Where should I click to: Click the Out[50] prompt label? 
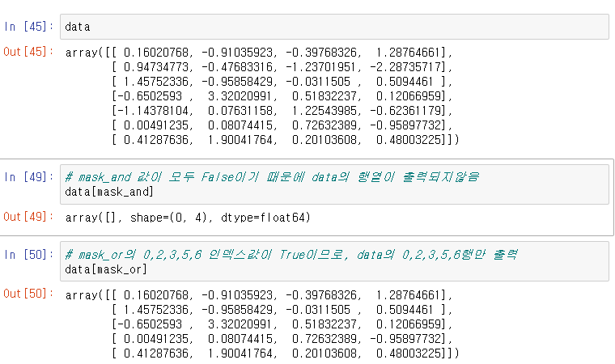click(x=28, y=294)
